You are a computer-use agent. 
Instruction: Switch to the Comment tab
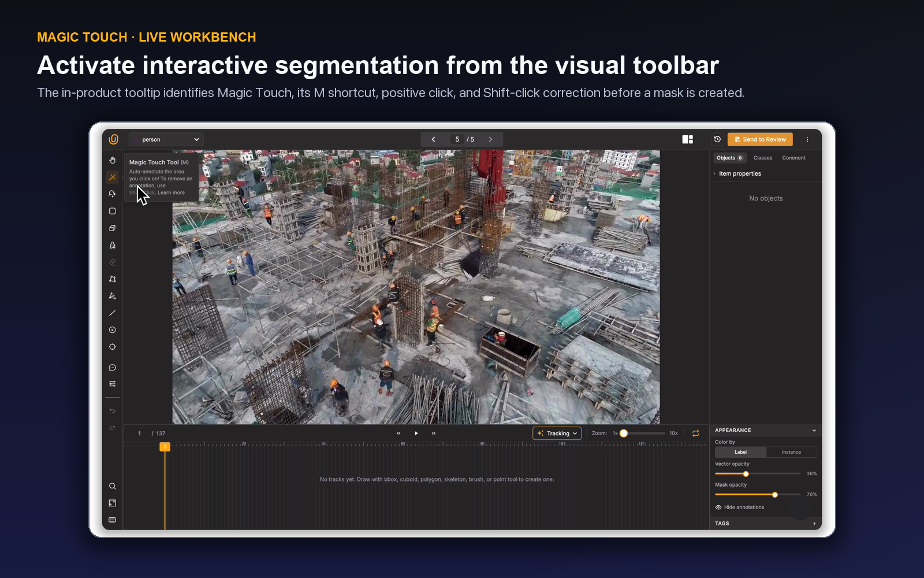[x=793, y=158]
